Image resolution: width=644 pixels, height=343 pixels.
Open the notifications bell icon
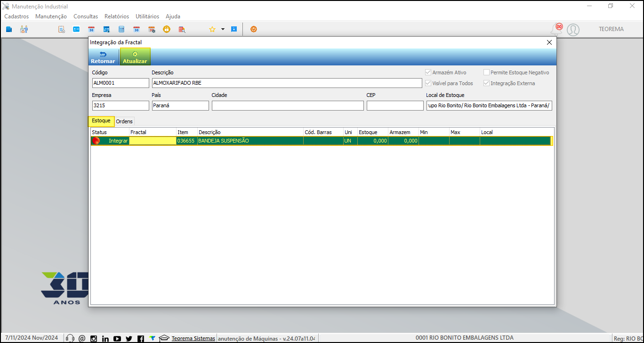click(556, 30)
